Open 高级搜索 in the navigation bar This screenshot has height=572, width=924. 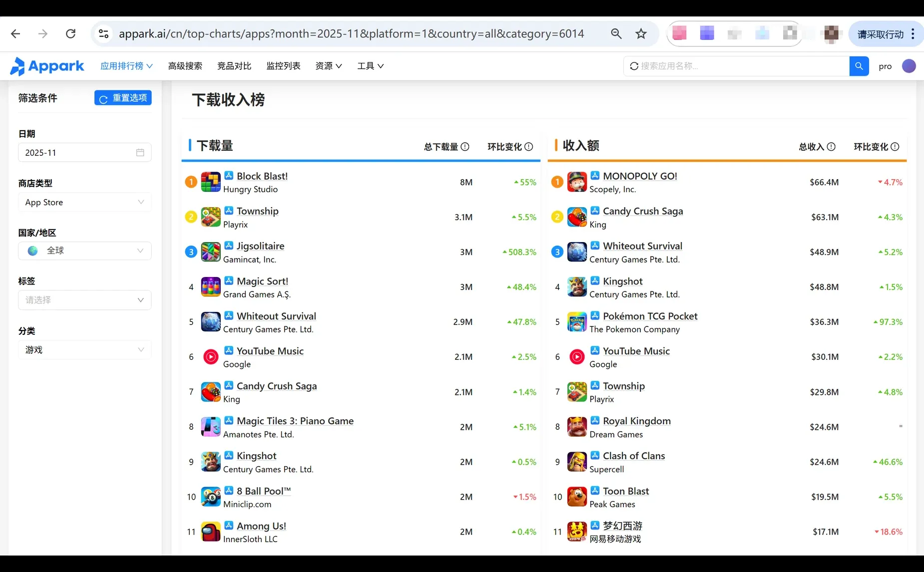(185, 66)
